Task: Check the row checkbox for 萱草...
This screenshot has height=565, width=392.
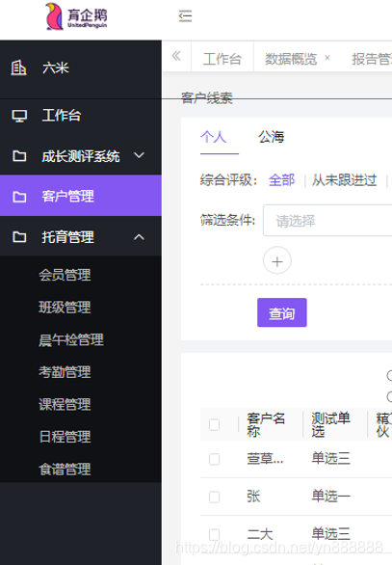Action: [214, 459]
